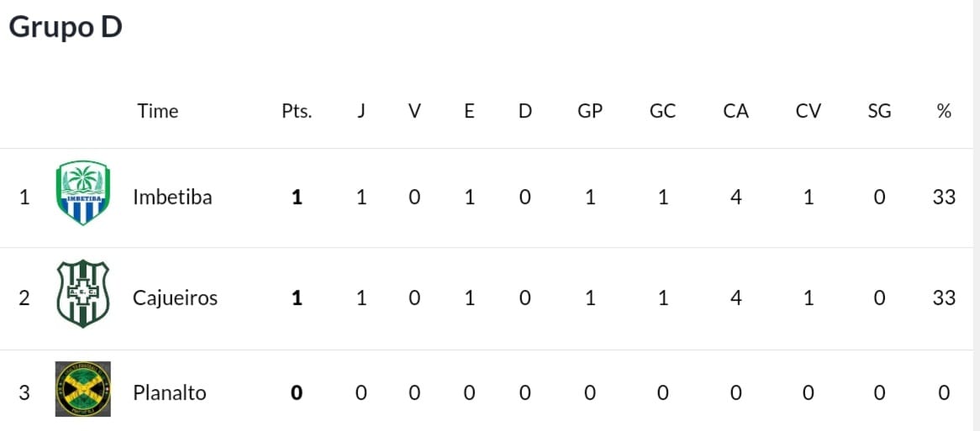Viewport: 980px width, 431px height.
Task: Select Imbetiba's bold points value
Action: tap(297, 197)
